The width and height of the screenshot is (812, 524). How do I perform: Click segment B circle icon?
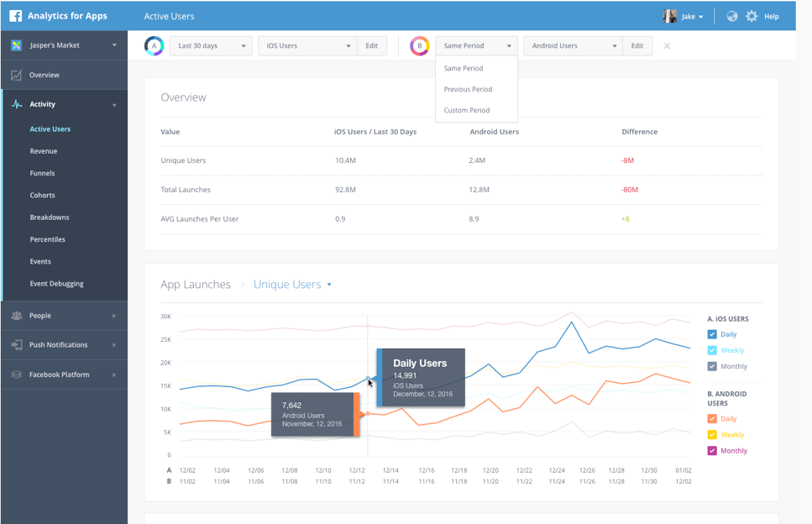[x=419, y=46]
